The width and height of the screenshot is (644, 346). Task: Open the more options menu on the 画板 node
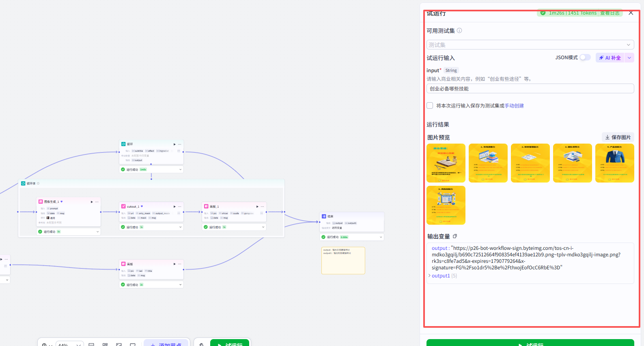(180, 264)
